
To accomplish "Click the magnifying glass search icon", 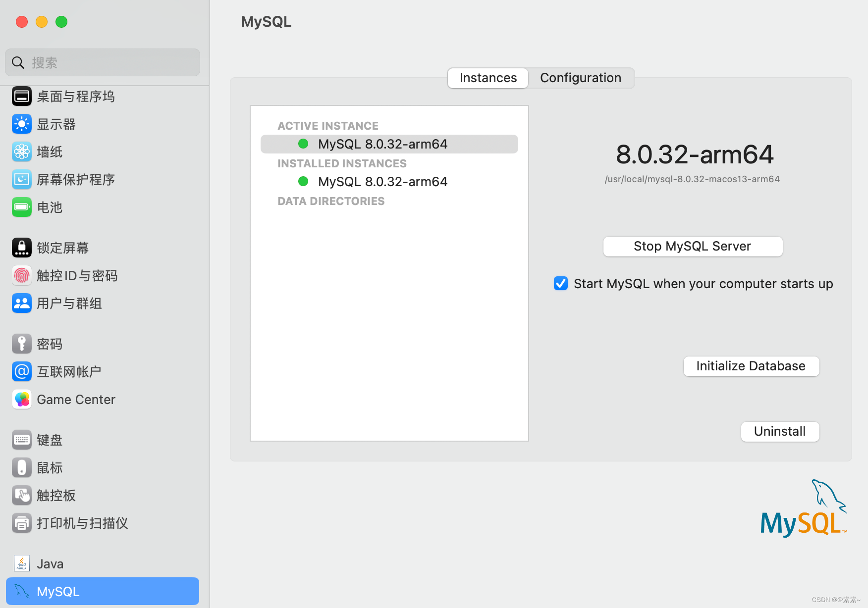I will (18, 63).
